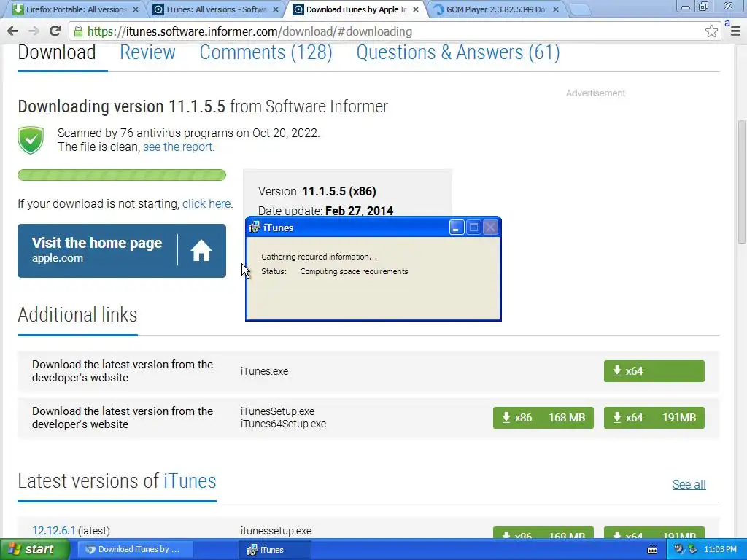Open the Comments (128) tab
The width and height of the screenshot is (747, 560).
pos(266,52)
